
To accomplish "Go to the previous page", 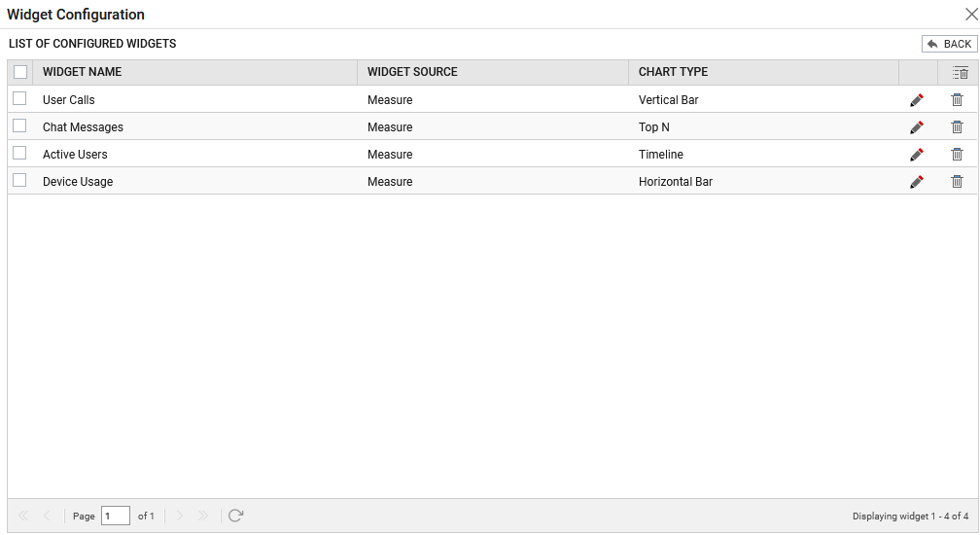I will pos(47,516).
